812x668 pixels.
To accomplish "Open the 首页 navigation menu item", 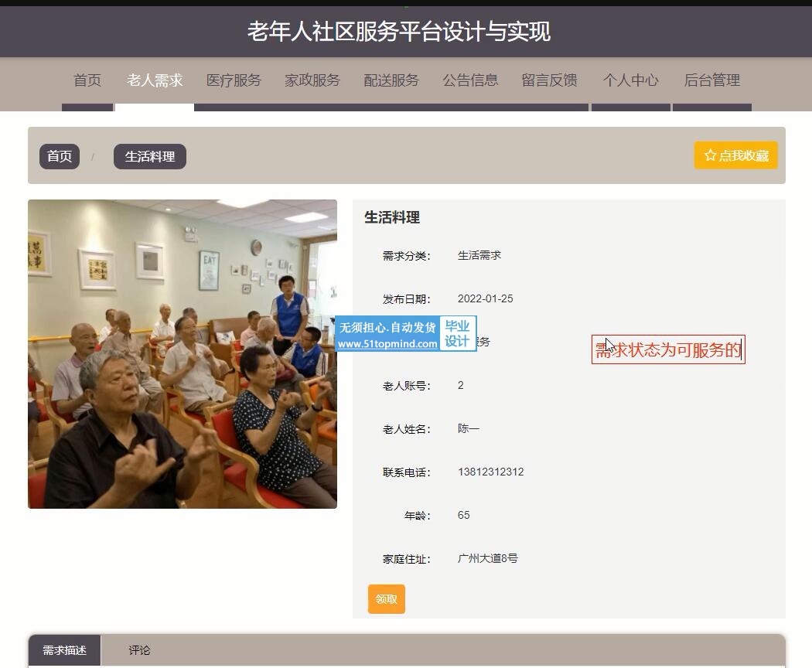I will pyautogui.click(x=87, y=80).
